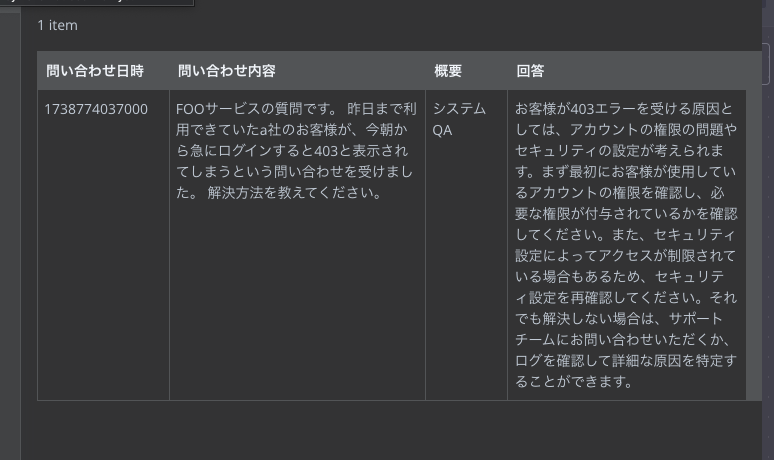Select the 1738774037000 timestamp cell

104,245
